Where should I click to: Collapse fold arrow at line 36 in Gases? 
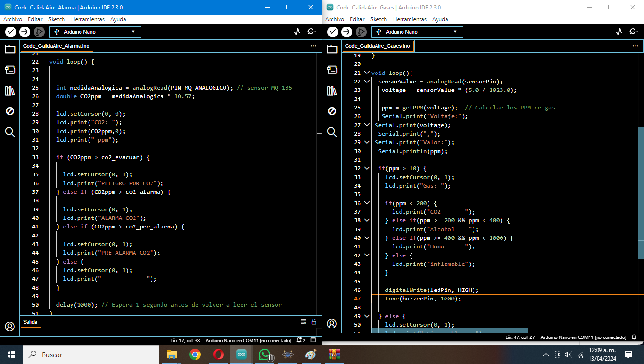point(367,203)
